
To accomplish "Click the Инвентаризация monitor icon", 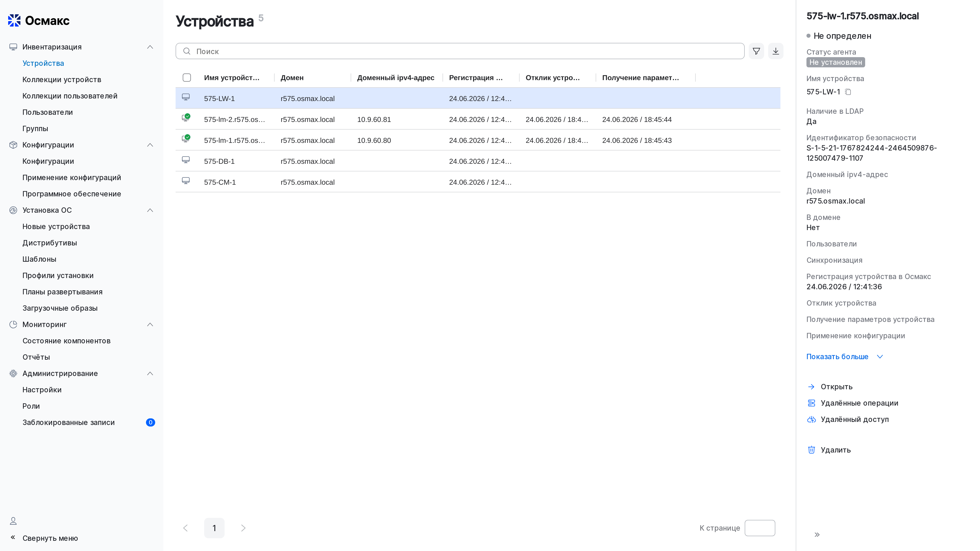I will click(x=13, y=47).
